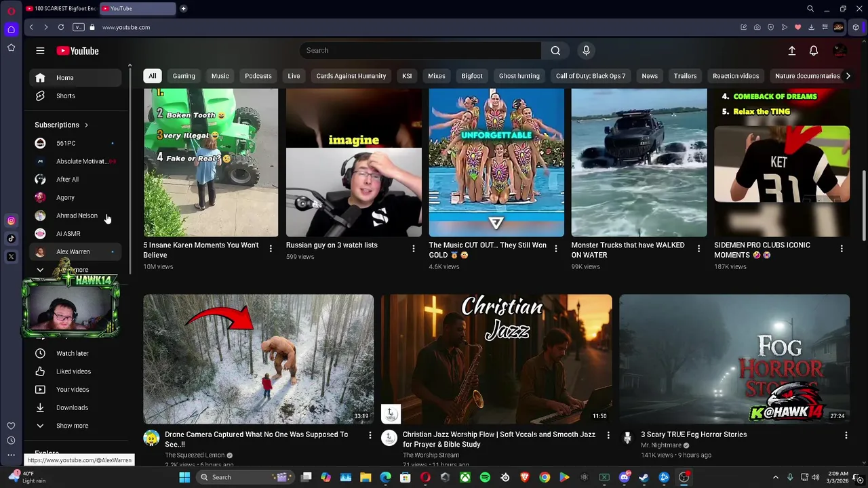Click the Opera logo menu icon
This screenshot has width=868, height=488.
coord(11,11)
